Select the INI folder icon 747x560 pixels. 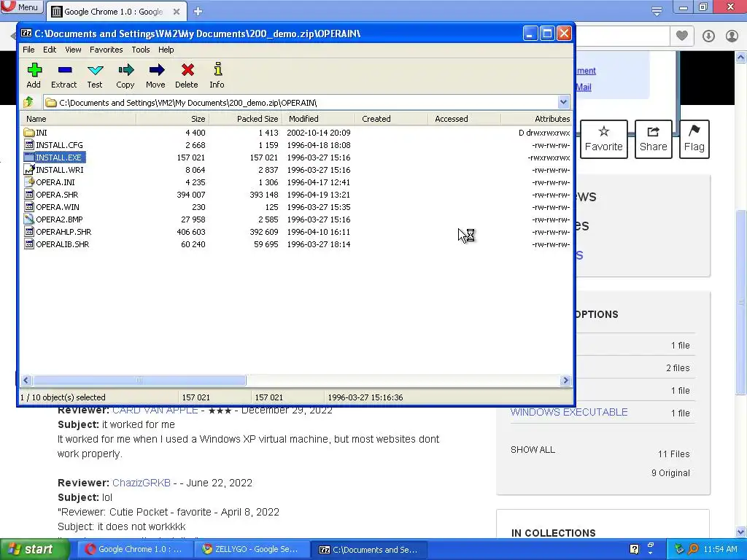(x=29, y=133)
